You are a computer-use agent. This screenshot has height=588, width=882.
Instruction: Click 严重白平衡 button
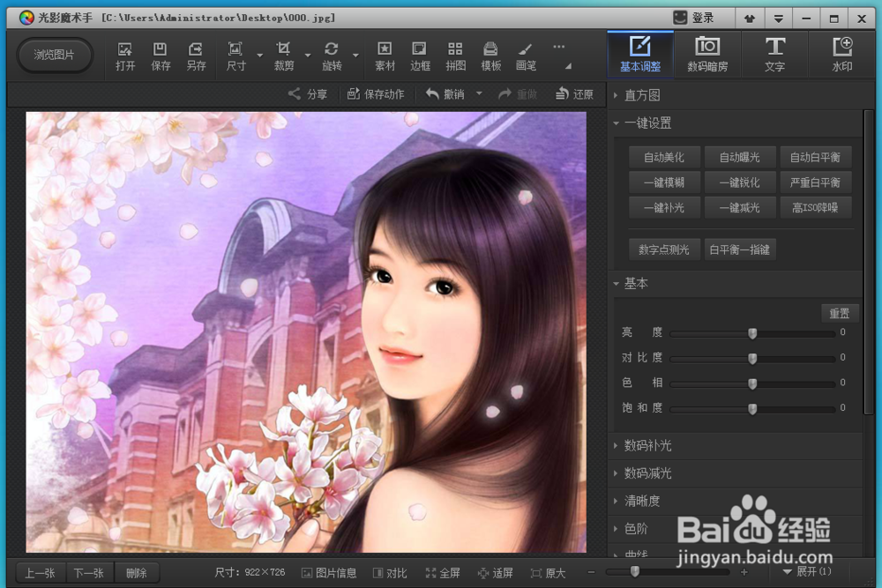click(815, 182)
